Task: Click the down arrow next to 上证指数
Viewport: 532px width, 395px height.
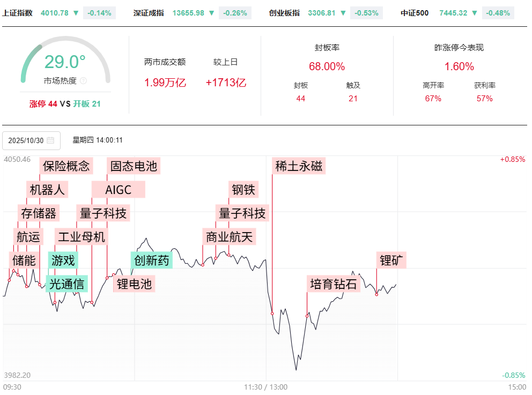Action: [x=76, y=13]
